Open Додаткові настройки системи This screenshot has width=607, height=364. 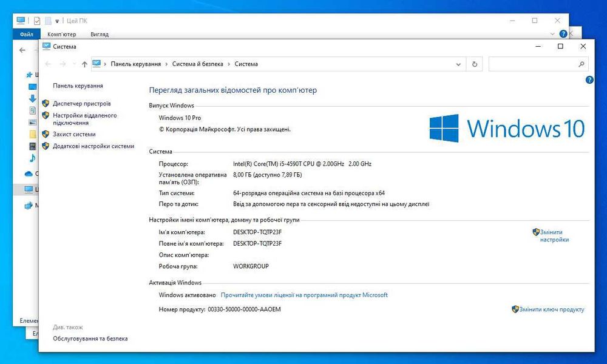tap(93, 146)
